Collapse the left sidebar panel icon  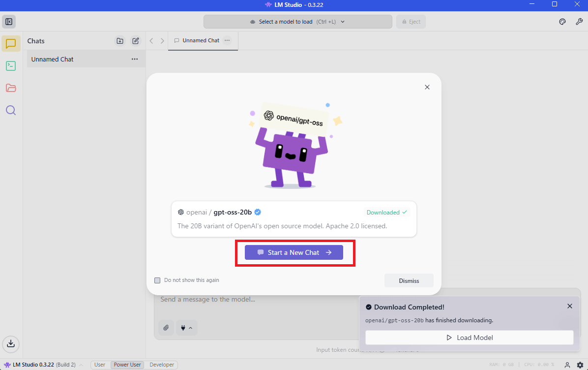tap(9, 22)
